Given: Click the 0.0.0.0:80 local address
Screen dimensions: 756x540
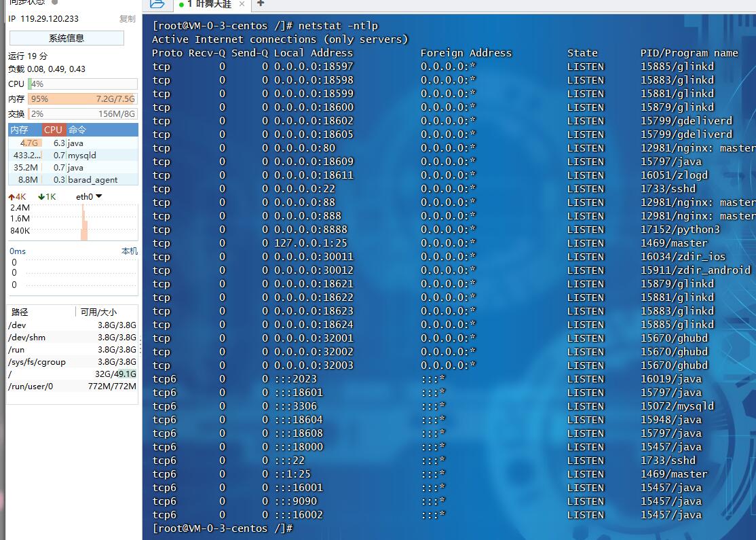Looking at the screenshot, I should [x=305, y=147].
